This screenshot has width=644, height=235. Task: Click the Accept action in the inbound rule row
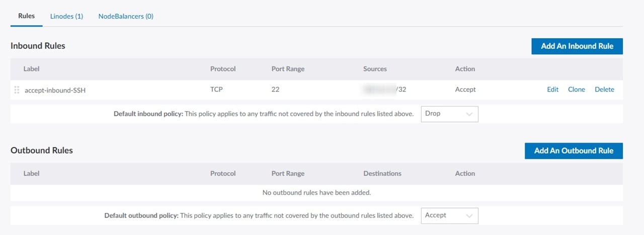(465, 89)
